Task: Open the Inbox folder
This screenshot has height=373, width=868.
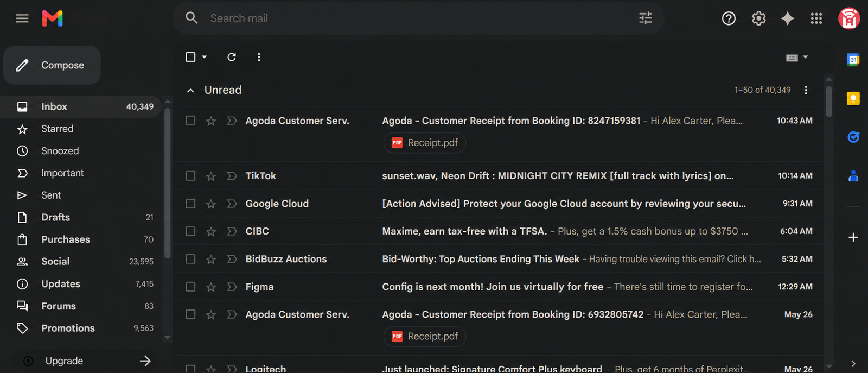Action: pos(80,106)
